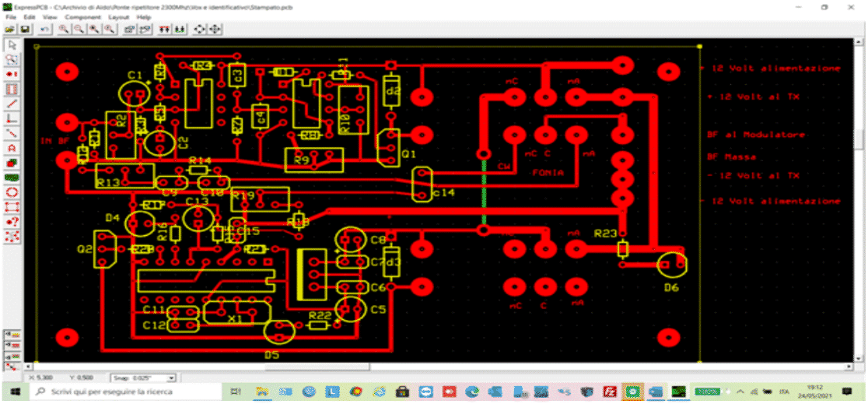Click the third magnifier icon in top toolbar

(94, 30)
